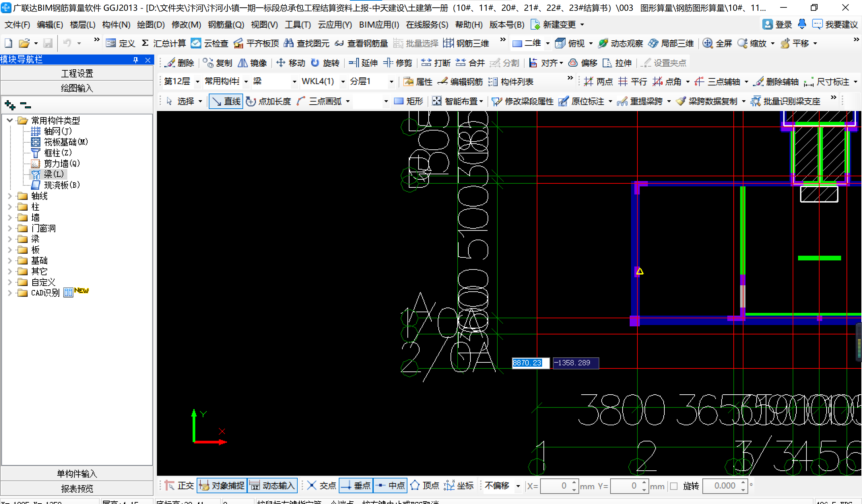This screenshot has width=862, height=504.
Task: Open 云检查 cloud check tool
Action: click(209, 43)
